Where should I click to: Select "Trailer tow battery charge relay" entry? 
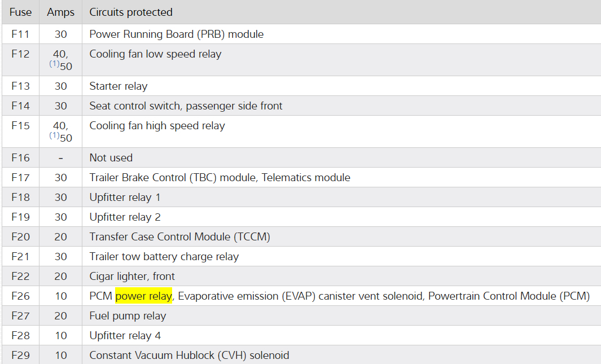(164, 257)
